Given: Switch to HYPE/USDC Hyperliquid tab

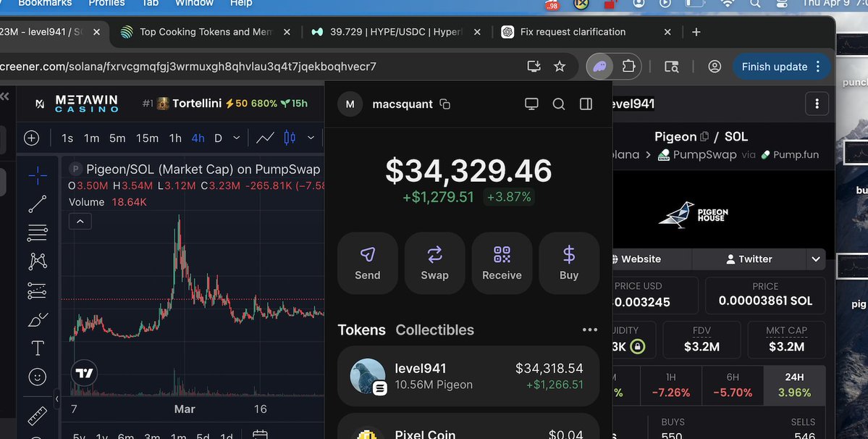Looking at the screenshot, I should click(396, 32).
